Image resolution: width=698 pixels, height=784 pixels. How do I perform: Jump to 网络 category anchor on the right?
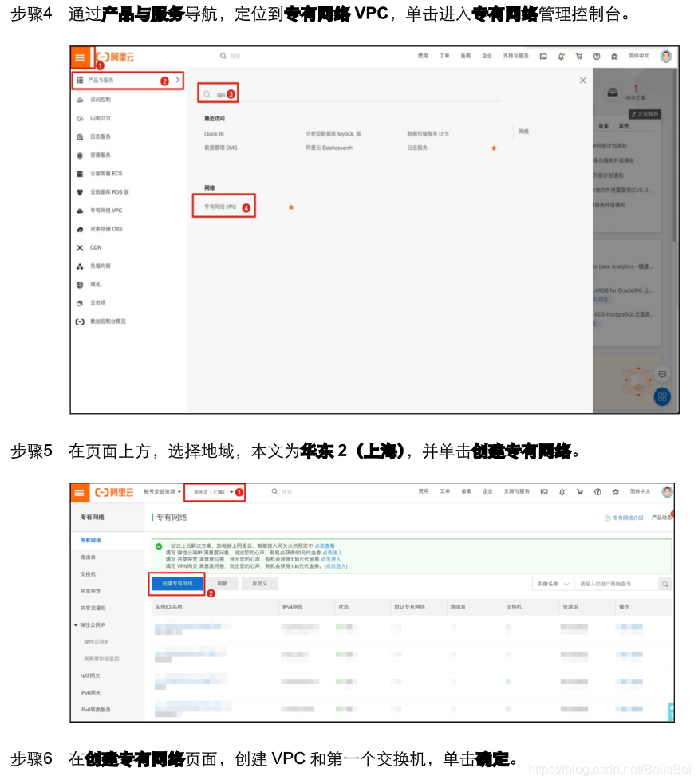click(523, 132)
